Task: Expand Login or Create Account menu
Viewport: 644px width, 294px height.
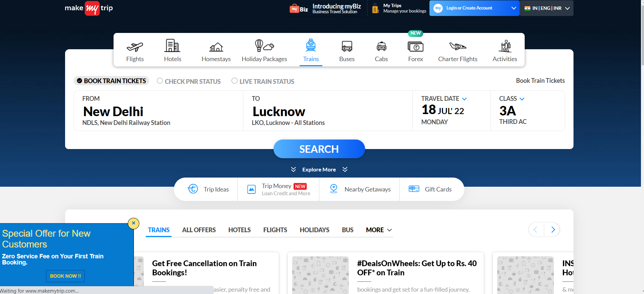Action: pos(514,8)
